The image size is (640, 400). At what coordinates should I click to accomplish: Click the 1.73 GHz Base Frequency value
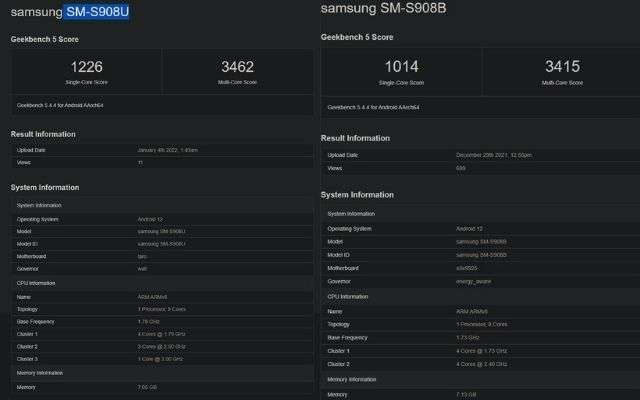pos(468,338)
